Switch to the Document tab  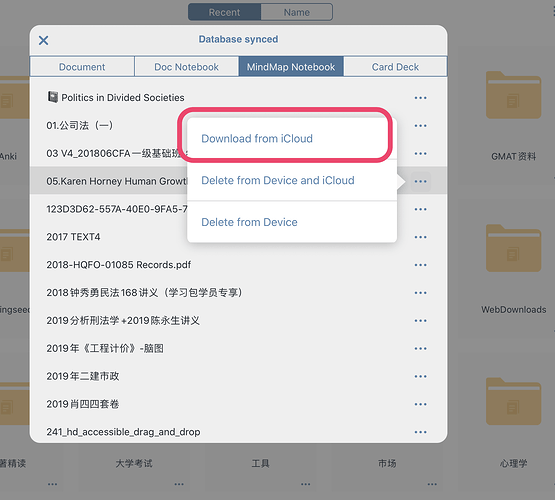tap(82, 67)
